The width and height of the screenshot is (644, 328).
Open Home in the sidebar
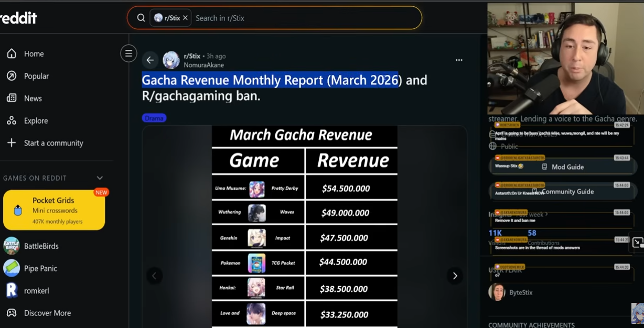coord(34,54)
